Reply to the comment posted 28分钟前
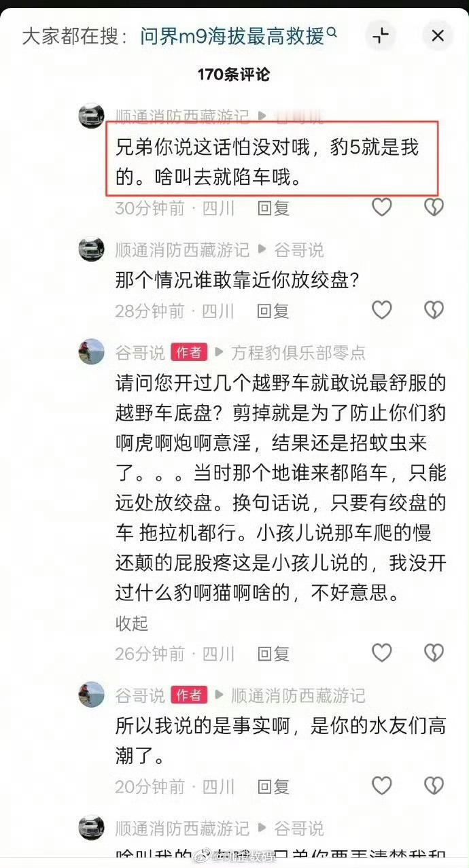Viewport: 469px width, 868px height. point(273,311)
